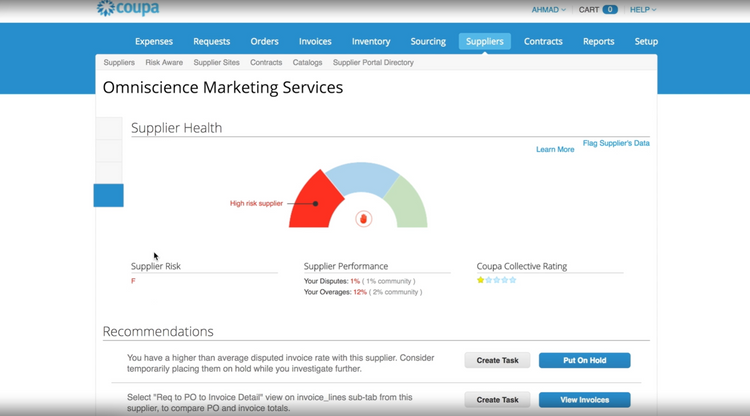Image resolution: width=750 pixels, height=416 pixels.
Task: Click the Coupa Collective Rating heading
Action: pos(521,266)
